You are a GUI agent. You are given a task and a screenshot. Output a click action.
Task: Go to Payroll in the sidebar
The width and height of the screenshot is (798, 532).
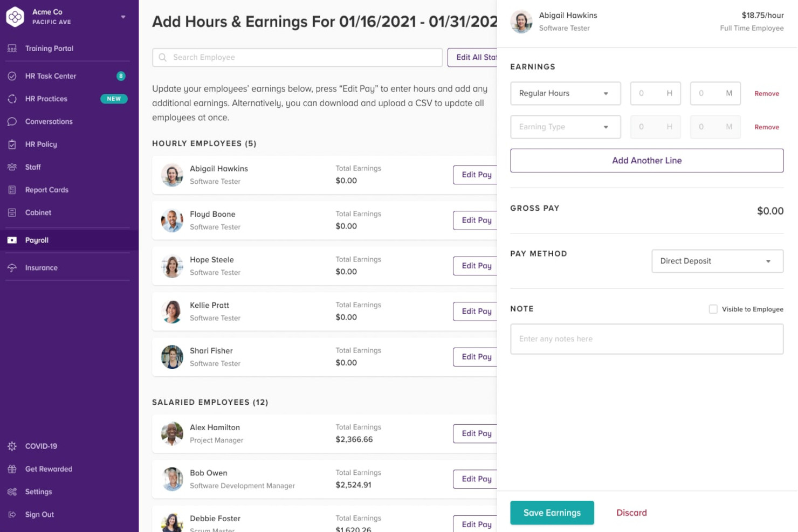pos(37,240)
